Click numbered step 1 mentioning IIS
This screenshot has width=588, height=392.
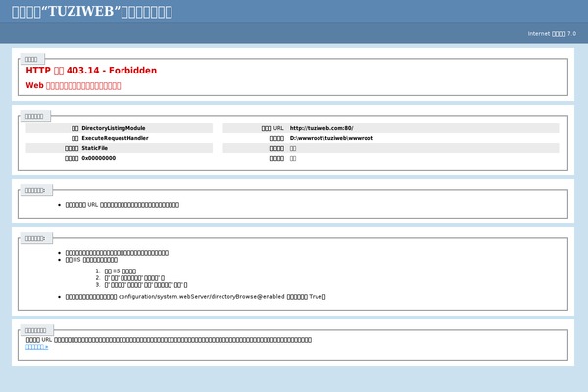coord(120,271)
